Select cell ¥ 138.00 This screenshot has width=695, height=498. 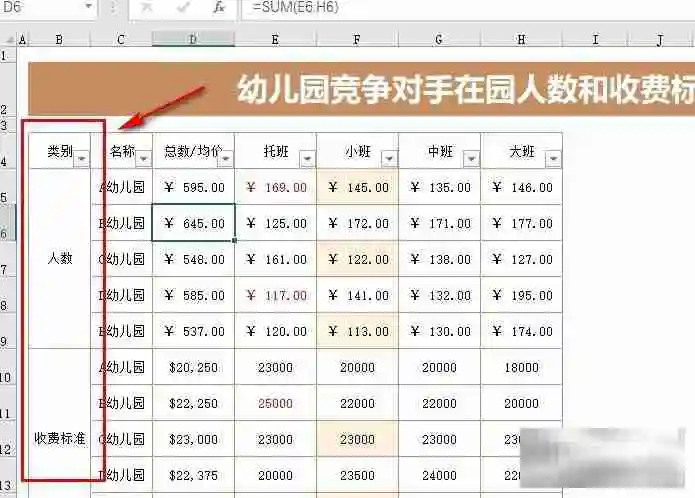coord(439,259)
